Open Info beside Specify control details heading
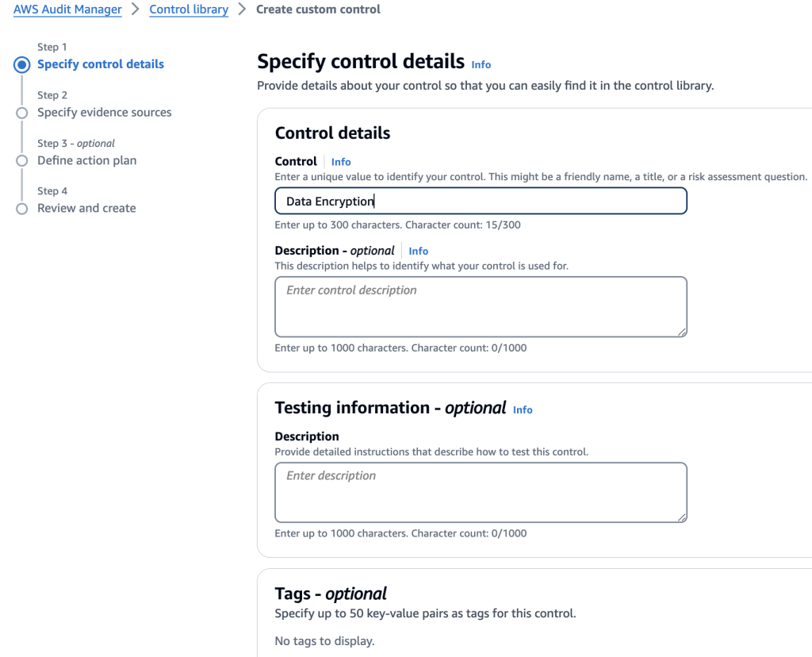This screenshot has width=812, height=657. 481,64
